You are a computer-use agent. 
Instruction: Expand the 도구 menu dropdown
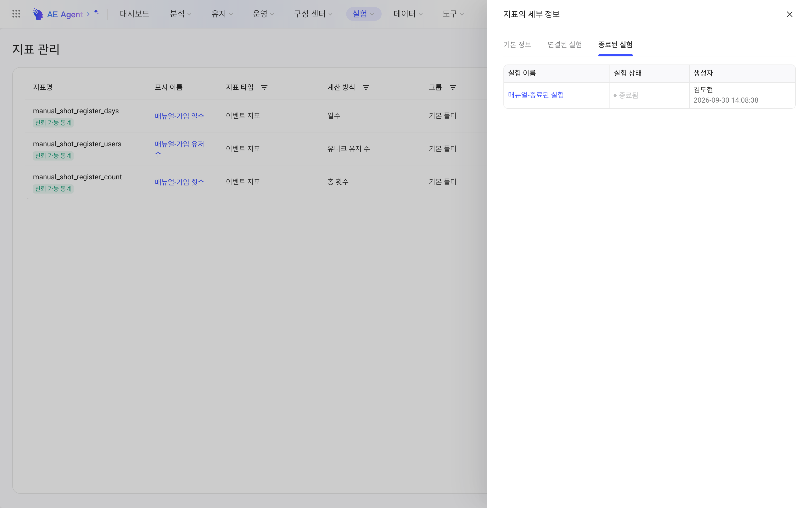click(x=453, y=14)
